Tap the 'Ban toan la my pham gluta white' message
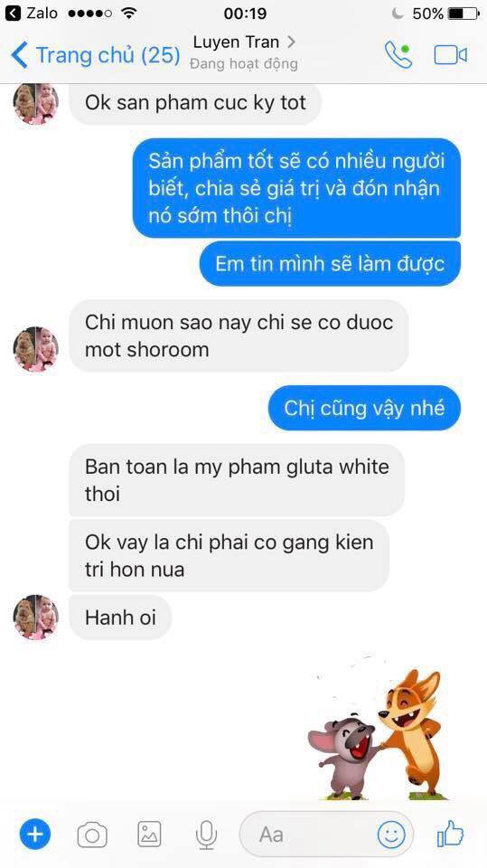 [237, 480]
